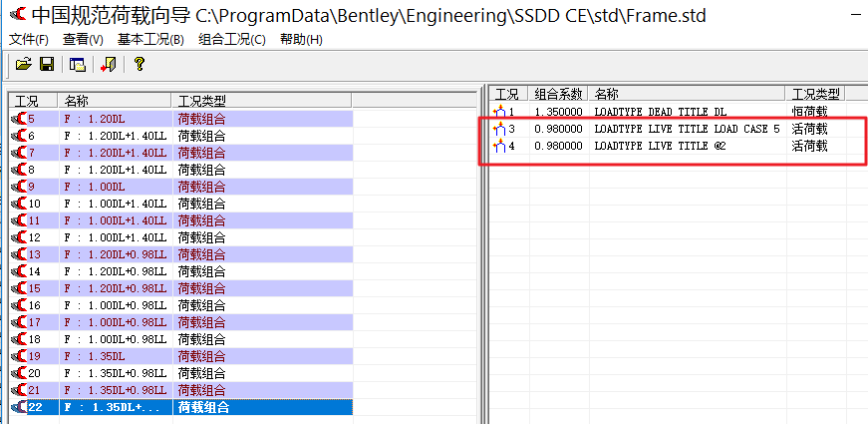
Task: Click the icon of LOAD CASE 5 live load row
Action: point(500,130)
